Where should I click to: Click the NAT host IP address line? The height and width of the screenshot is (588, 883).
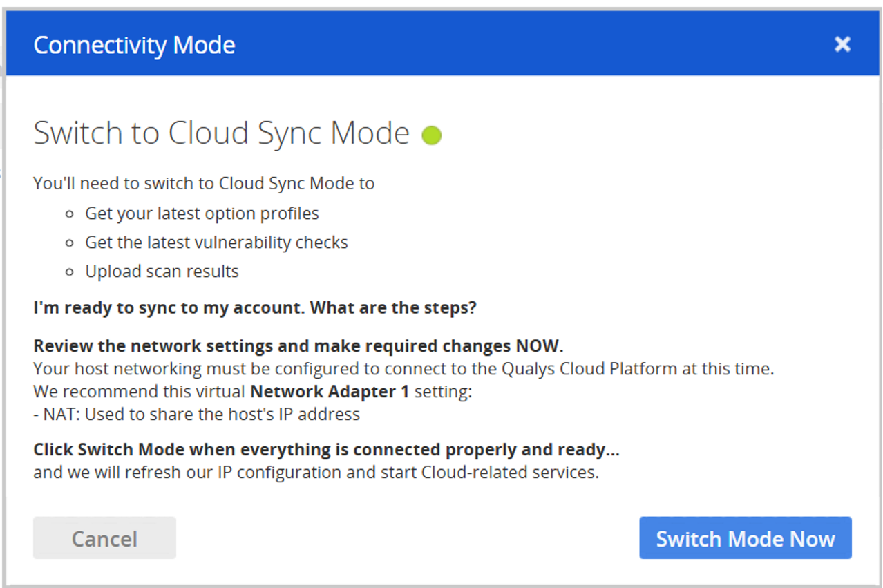tap(197, 415)
